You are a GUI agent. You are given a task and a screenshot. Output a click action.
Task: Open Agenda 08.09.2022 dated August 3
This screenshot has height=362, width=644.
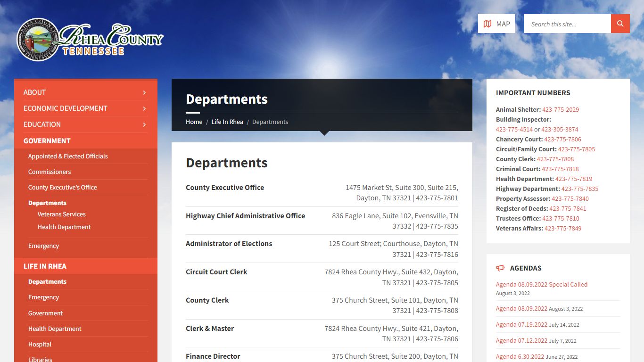521,308
